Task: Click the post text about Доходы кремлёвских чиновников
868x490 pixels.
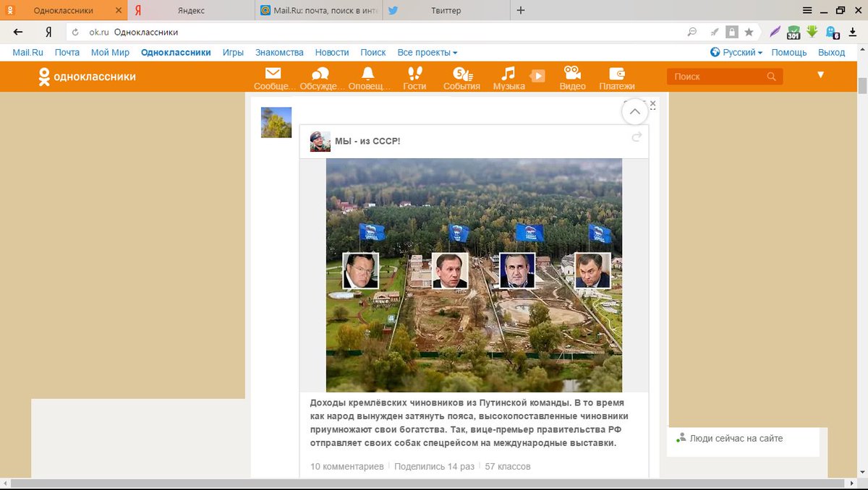Action: click(x=469, y=423)
